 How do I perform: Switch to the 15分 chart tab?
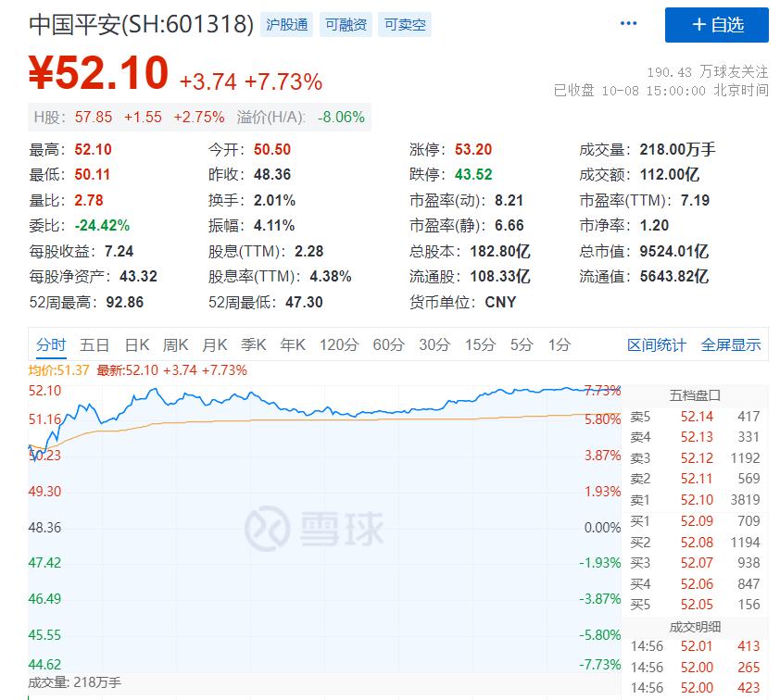pos(480,344)
